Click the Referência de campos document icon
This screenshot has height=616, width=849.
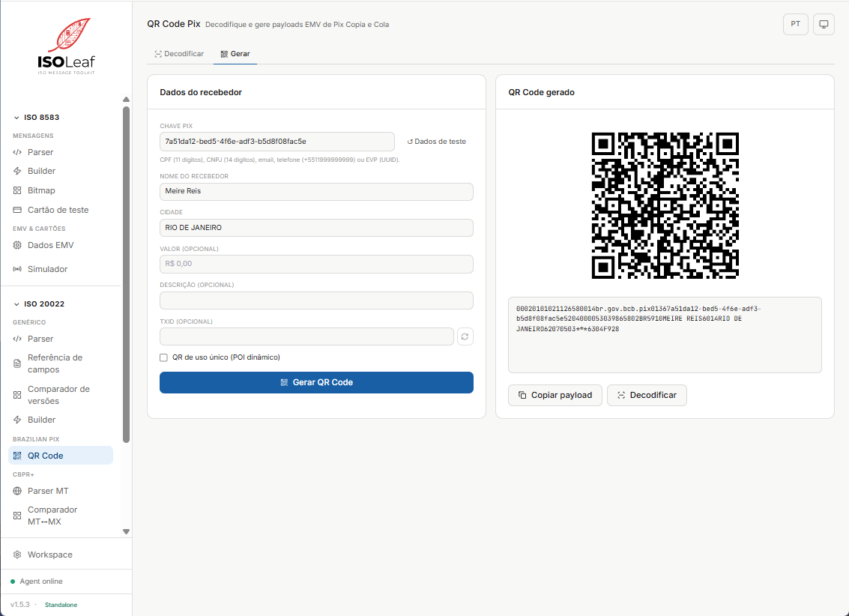pyautogui.click(x=17, y=363)
